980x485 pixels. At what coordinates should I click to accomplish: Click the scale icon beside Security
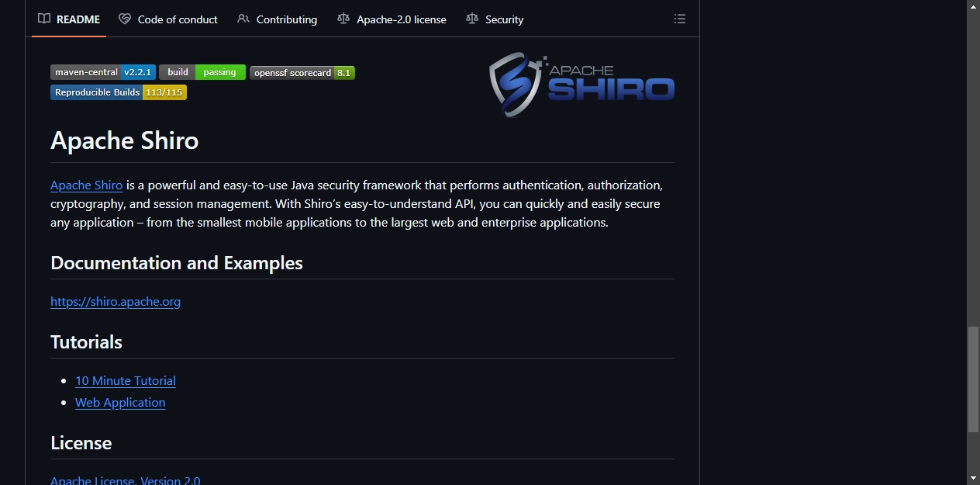(x=472, y=19)
